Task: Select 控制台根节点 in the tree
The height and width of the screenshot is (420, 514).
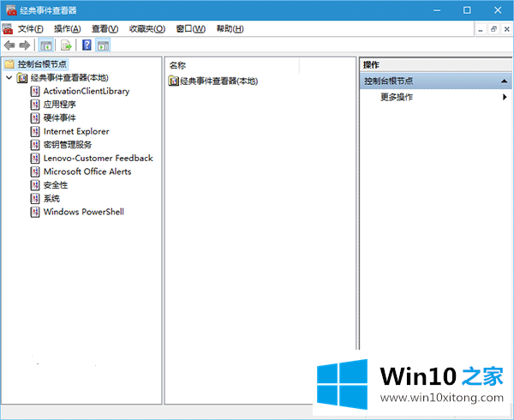Action: click(42, 64)
